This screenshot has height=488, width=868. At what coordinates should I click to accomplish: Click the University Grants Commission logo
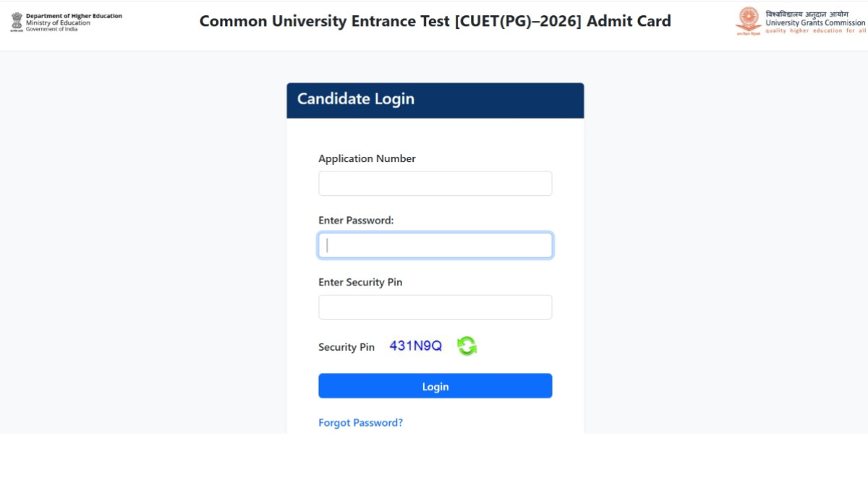click(x=748, y=21)
